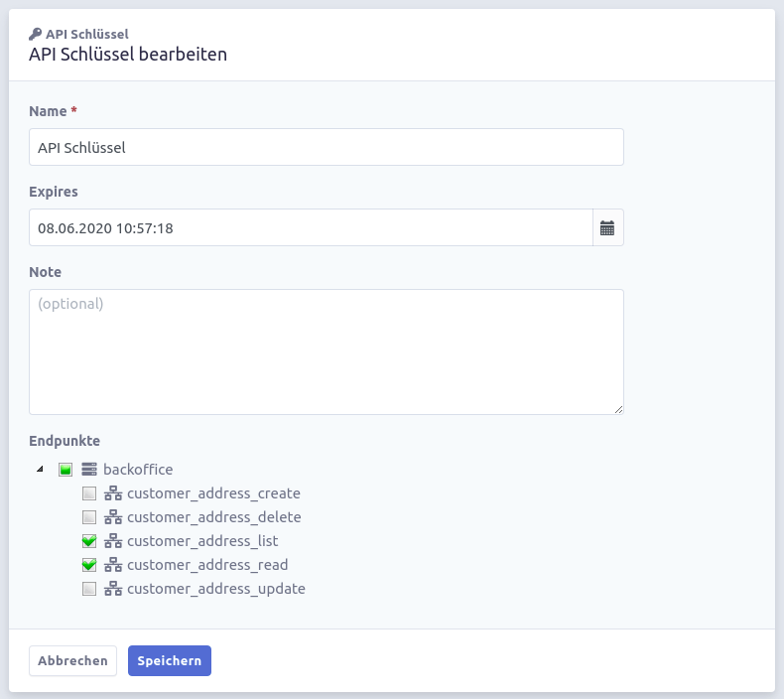Cancel editing via Abbrechen button
The image size is (784, 699).
[x=73, y=660]
